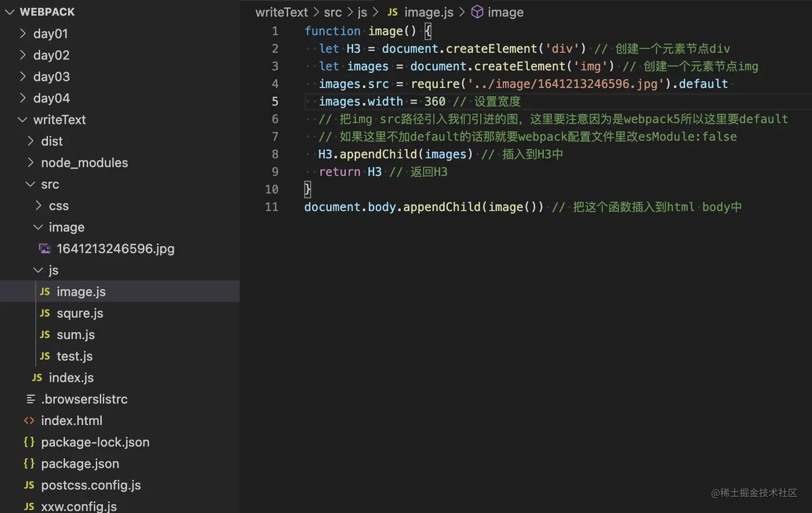Click the braces icon beside package-lock.json
Viewport: 812px width, 513px height.
coord(30,442)
